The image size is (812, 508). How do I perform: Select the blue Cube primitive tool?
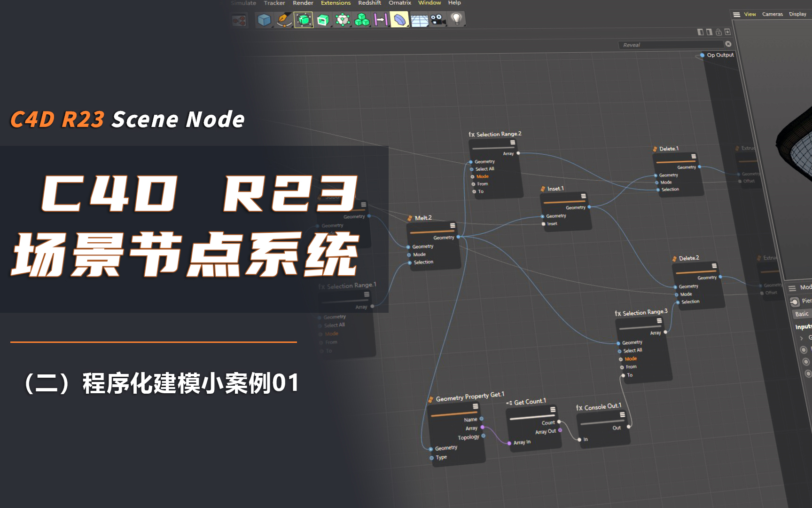(264, 20)
